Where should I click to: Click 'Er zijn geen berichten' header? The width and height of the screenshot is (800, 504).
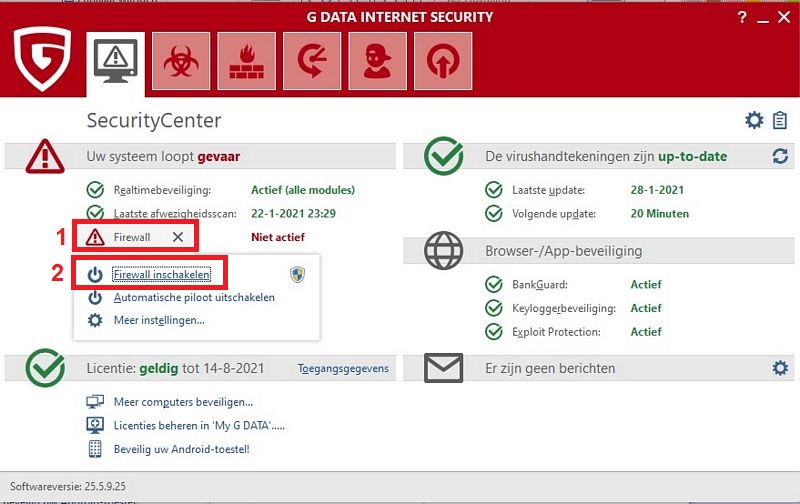pyautogui.click(x=550, y=368)
